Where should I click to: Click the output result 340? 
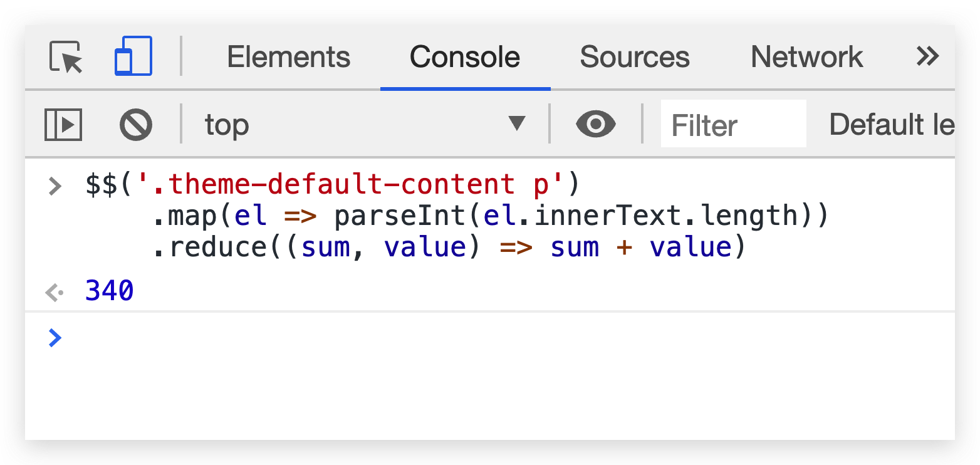tap(110, 291)
